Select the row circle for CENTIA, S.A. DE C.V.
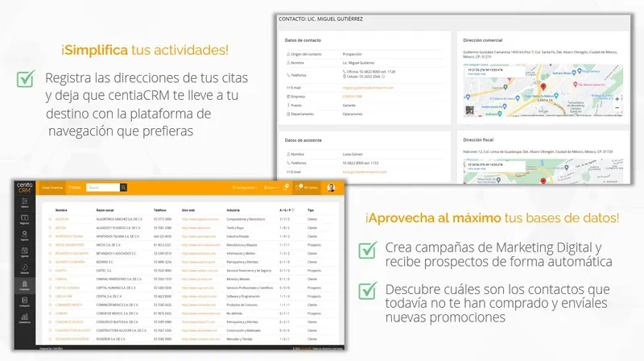Viewport: 644px width, 361px height. [50, 297]
